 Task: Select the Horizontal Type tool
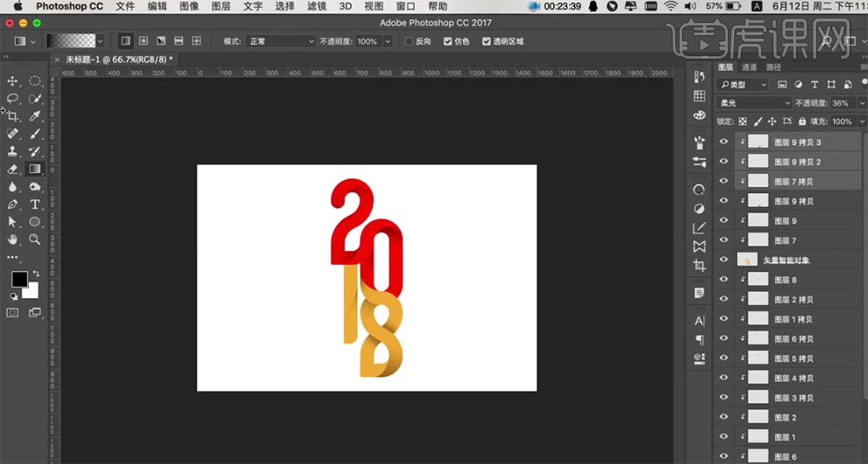click(x=35, y=203)
